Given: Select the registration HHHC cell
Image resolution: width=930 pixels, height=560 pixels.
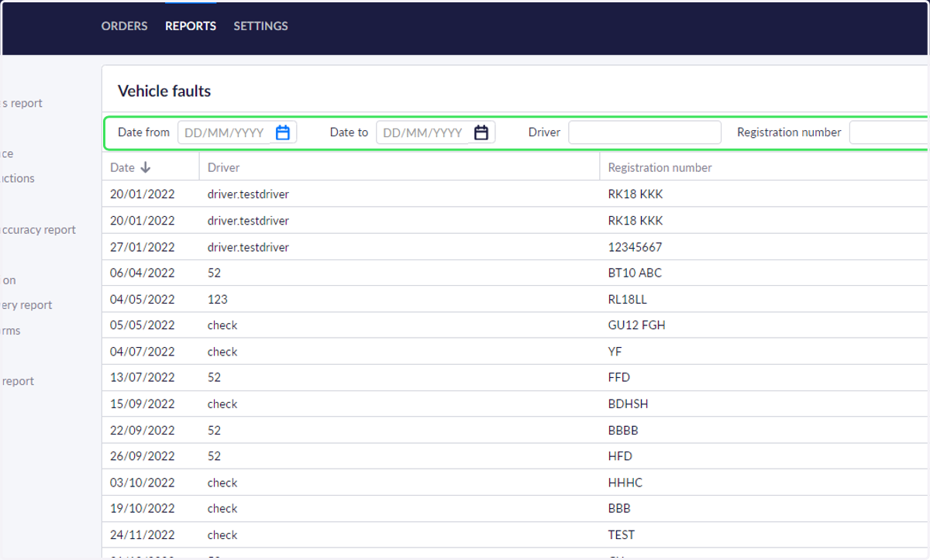Looking at the screenshot, I should [x=625, y=483].
